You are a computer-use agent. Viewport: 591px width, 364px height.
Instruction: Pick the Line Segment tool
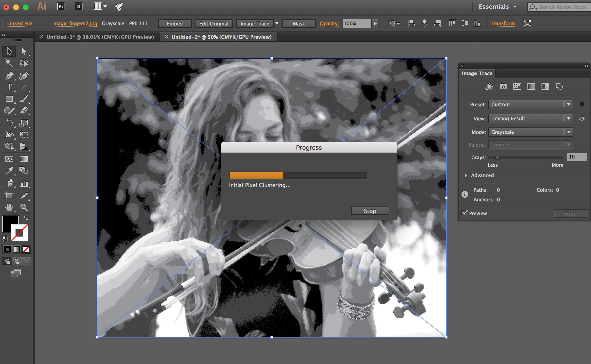pos(24,87)
